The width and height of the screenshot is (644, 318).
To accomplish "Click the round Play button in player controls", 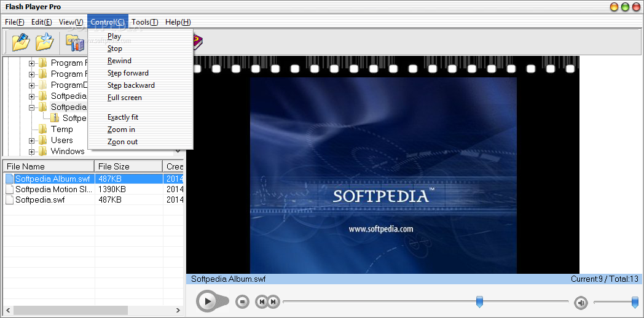I will coord(208,301).
